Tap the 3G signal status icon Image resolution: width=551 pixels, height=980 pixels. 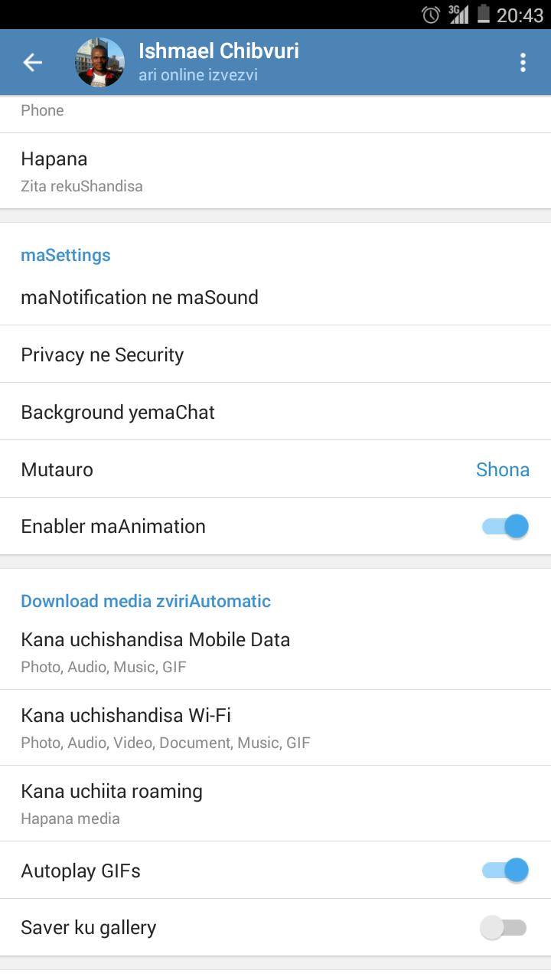pos(458,14)
